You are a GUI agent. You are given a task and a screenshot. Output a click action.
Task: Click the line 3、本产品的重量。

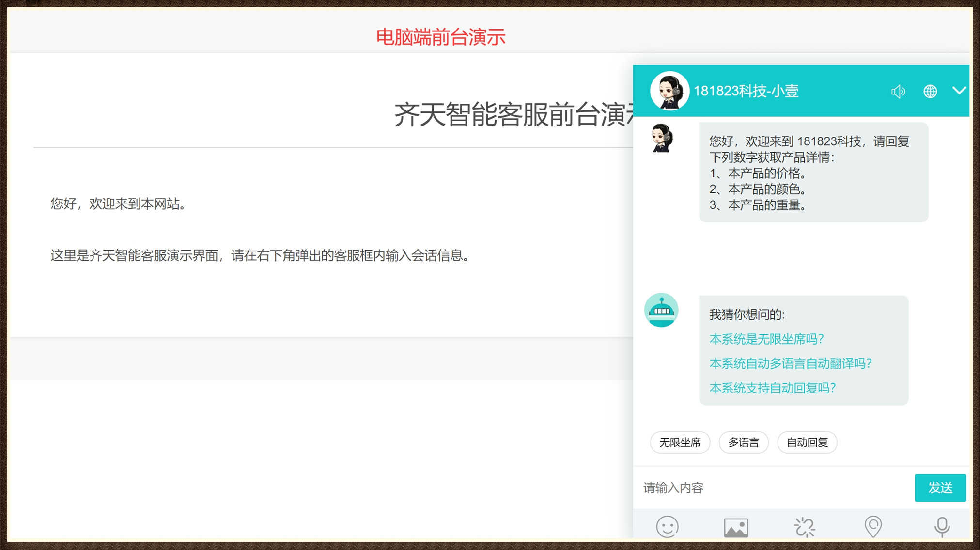(758, 205)
